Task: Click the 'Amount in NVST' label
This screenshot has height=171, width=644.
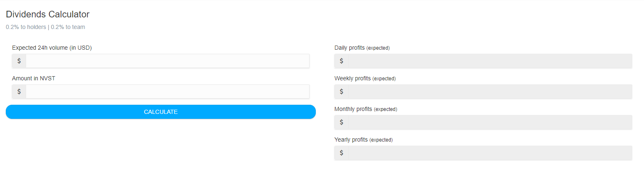Action: pos(34,78)
